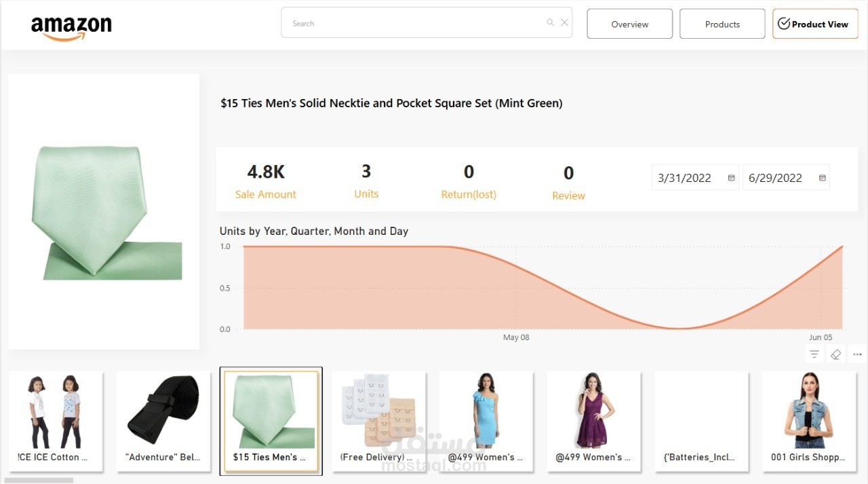Switch the view to Overview
The height and width of the screenshot is (484, 868).
click(x=629, y=23)
